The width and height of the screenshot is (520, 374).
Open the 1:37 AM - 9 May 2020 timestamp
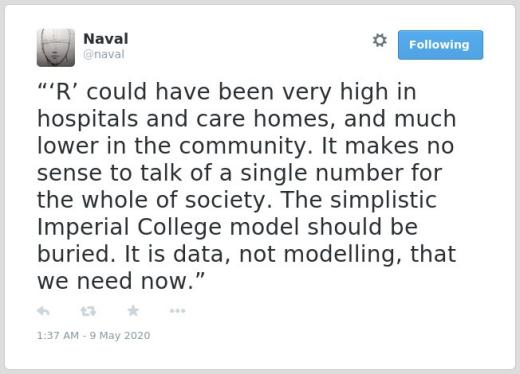pos(93,335)
